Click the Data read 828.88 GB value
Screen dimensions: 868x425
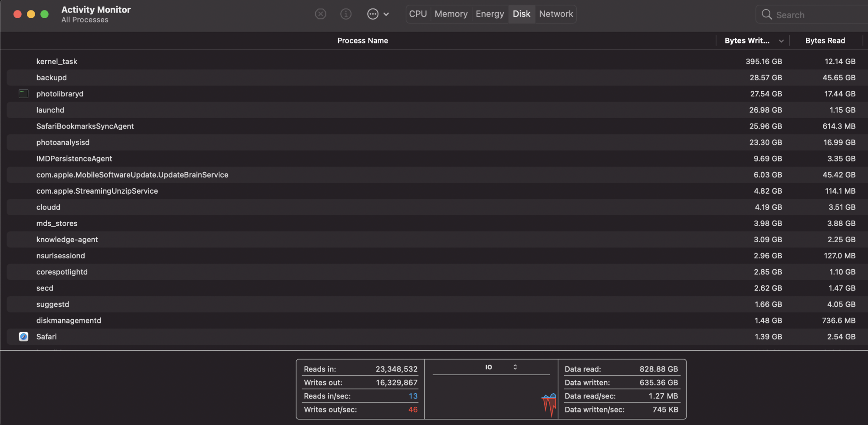pos(659,369)
